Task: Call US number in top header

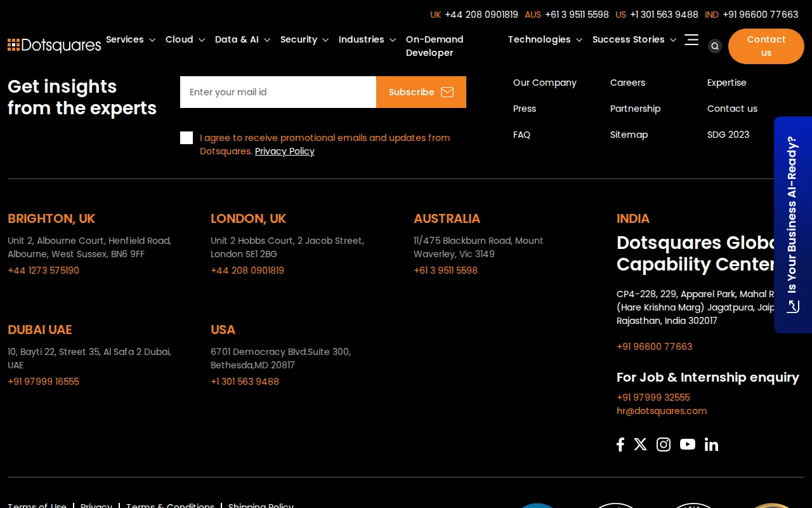Action: [664, 15]
